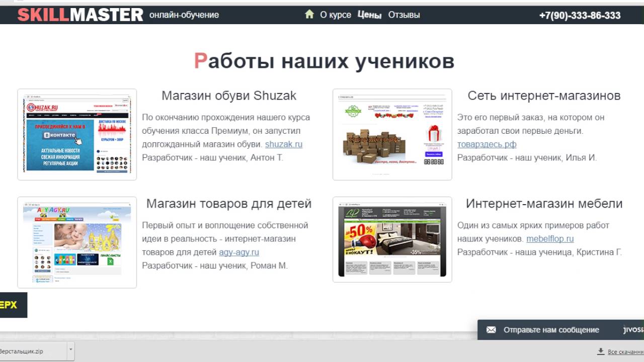Screen dimensions: 644x362
Task: Click the онлайн-обучение tagline text
Action: click(x=184, y=15)
